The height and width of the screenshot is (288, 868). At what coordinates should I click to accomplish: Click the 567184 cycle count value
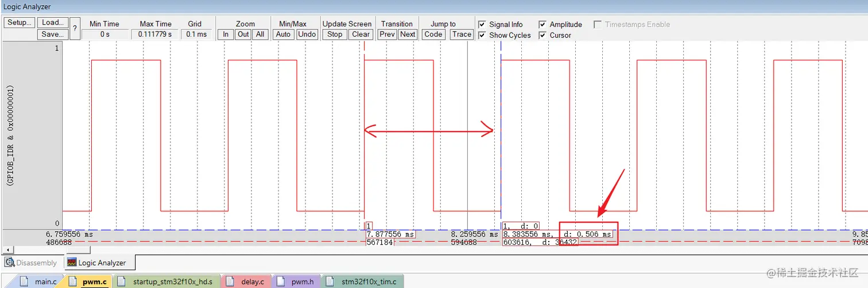379,243
